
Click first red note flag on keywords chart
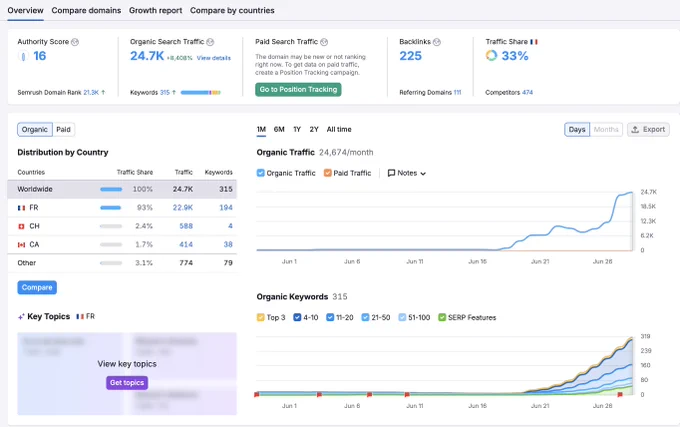[257, 394]
